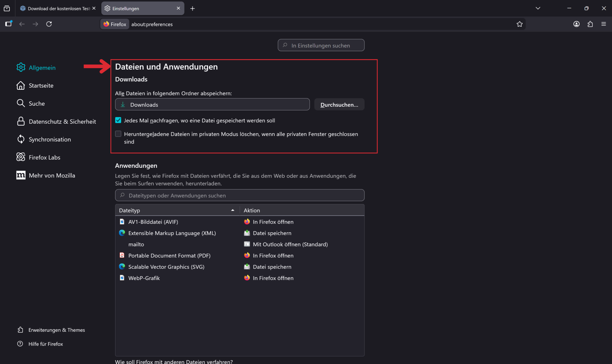Bookmark page with star icon
The image size is (612, 364).
click(x=519, y=24)
